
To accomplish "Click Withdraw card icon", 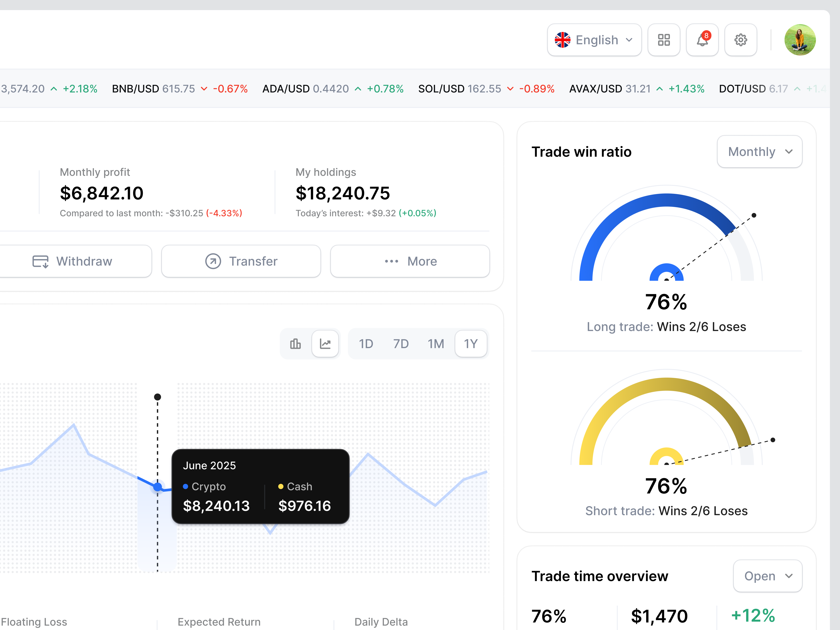I will pyautogui.click(x=40, y=261).
